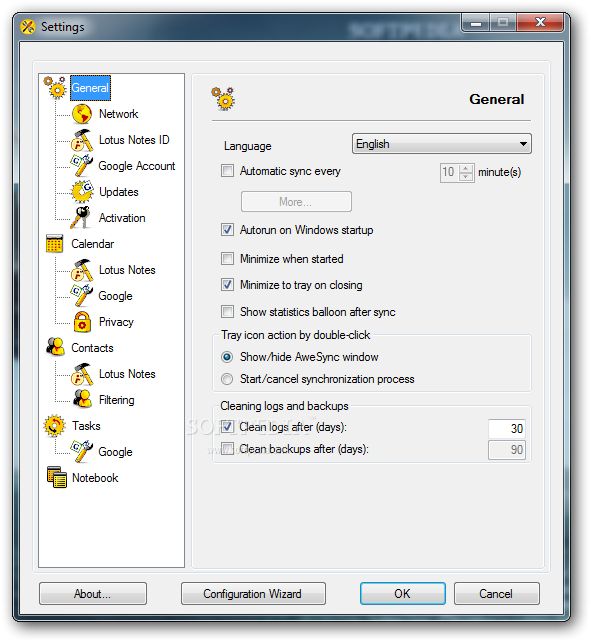Click the Calendar grid icon
The width and height of the screenshot is (591, 642).
(x=54, y=244)
